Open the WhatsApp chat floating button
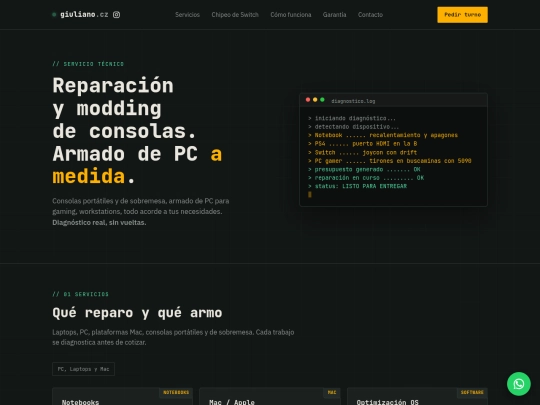 click(518, 384)
